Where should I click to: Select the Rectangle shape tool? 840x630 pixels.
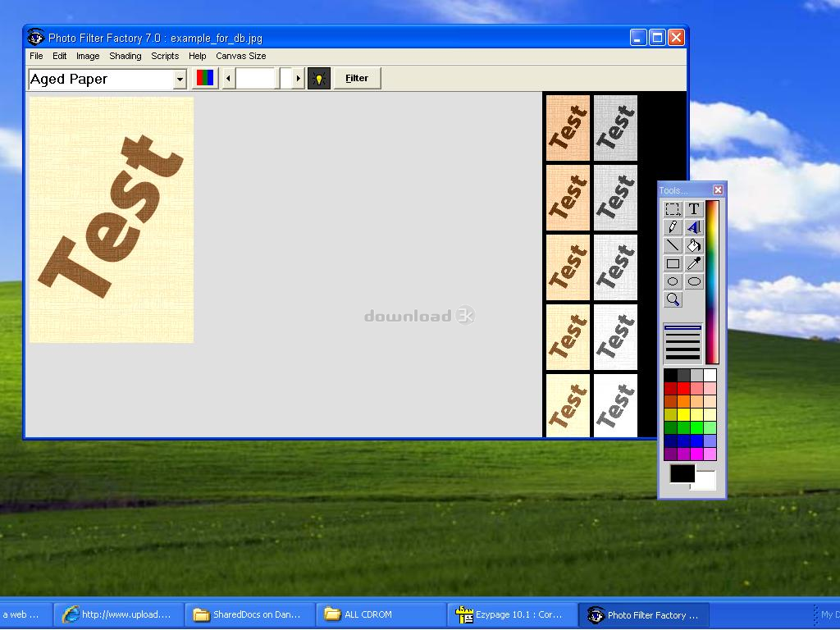click(673, 263)
